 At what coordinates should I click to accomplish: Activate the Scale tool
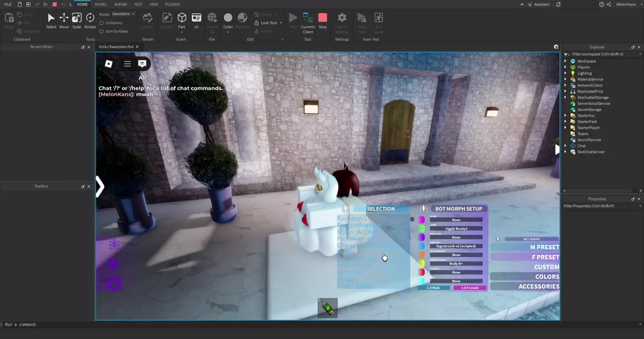click(77, 21)
